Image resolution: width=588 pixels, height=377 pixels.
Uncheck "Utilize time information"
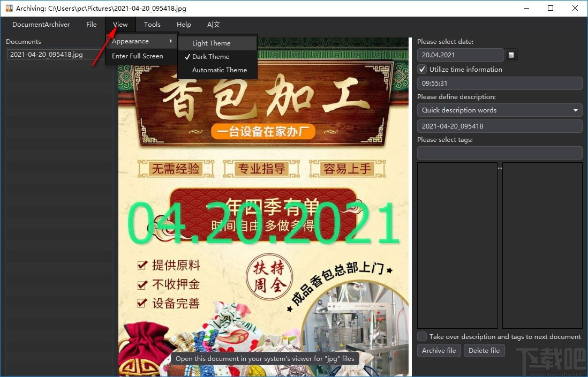[x=422, y=69]
